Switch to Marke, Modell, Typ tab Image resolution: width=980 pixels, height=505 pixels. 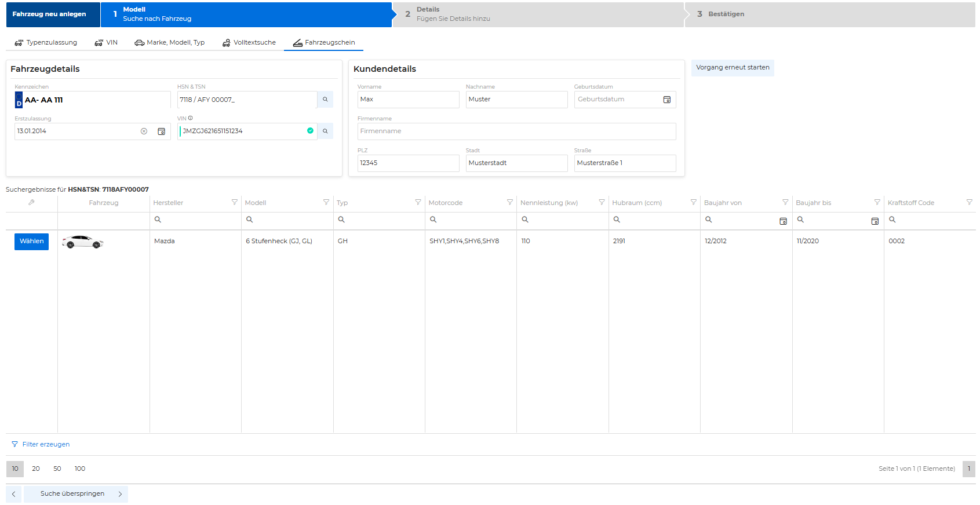(170, 42)
